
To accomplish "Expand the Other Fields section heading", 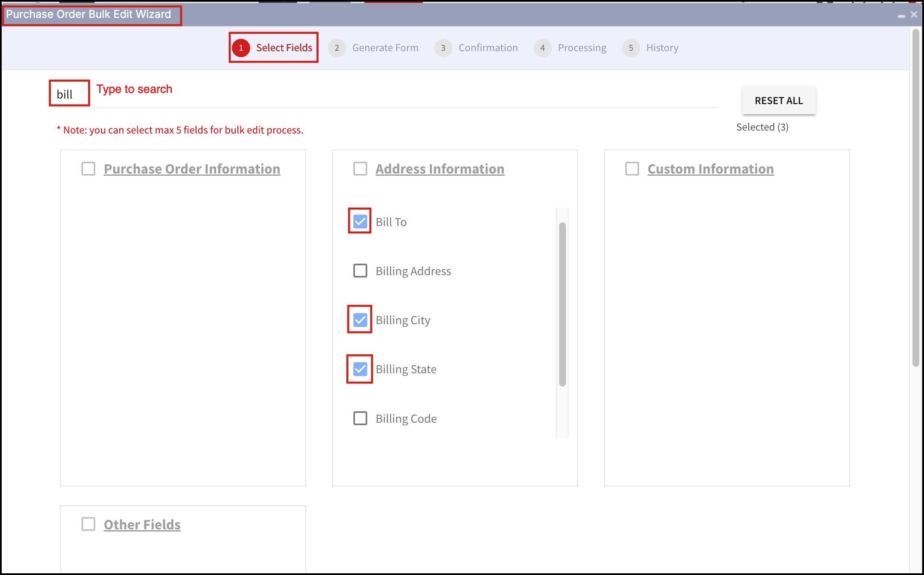I will (x=142, y=524).
